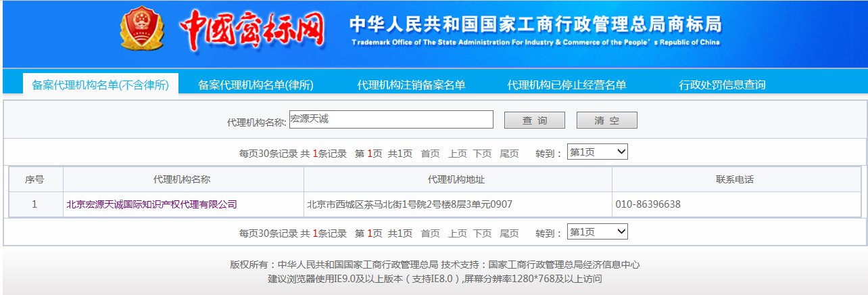868x295 pixels.
Task: Click the 联系电话 column header
Action: click(736, 179)
